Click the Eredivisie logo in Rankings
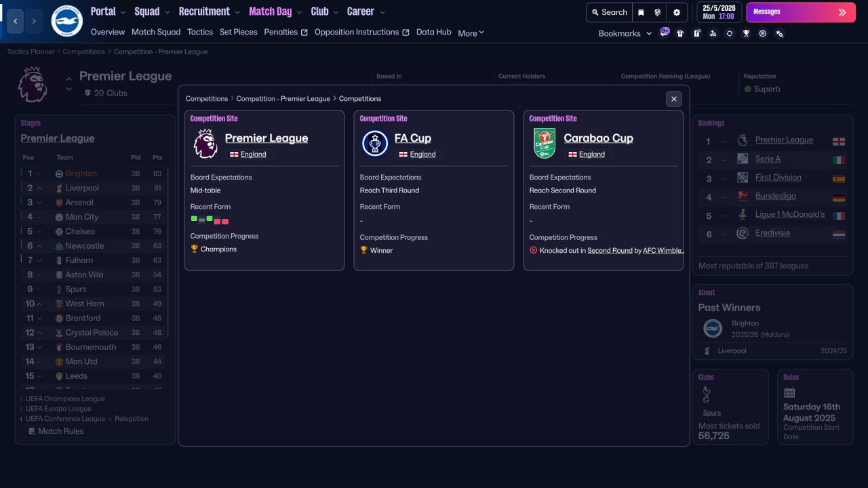 tap(743, 233)
